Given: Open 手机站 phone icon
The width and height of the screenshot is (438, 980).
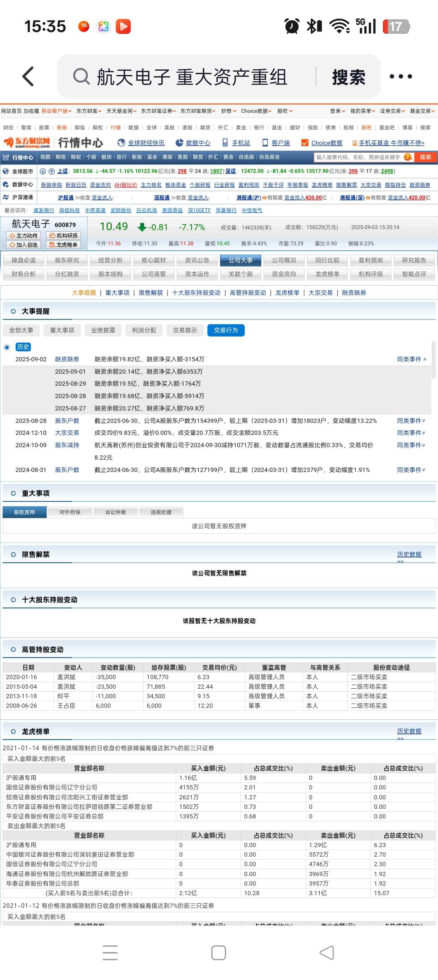Looking at the screenshot, I should point(225,143).
